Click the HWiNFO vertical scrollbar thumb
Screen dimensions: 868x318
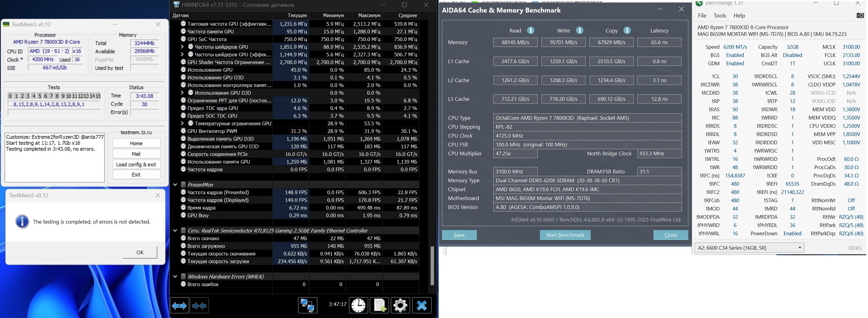tap(432, 266)
